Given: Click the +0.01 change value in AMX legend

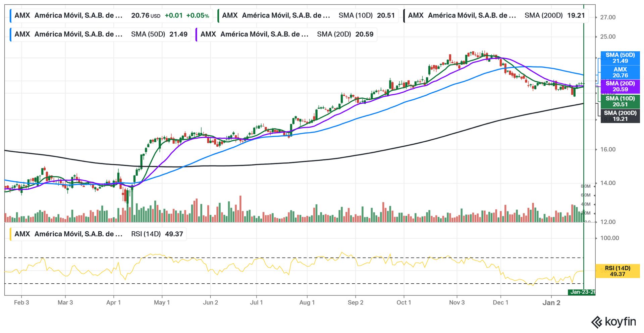Looking at the screenshot, I should [174, 16].
